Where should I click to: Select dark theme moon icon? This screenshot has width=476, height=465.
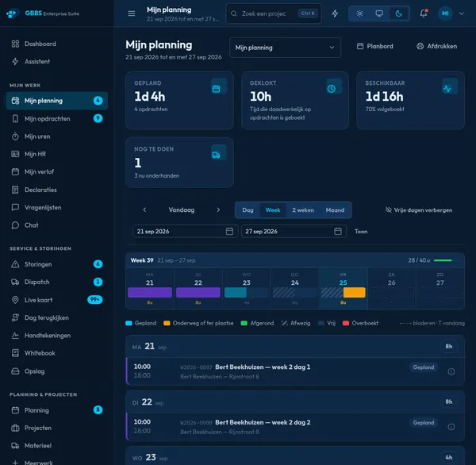398,13
